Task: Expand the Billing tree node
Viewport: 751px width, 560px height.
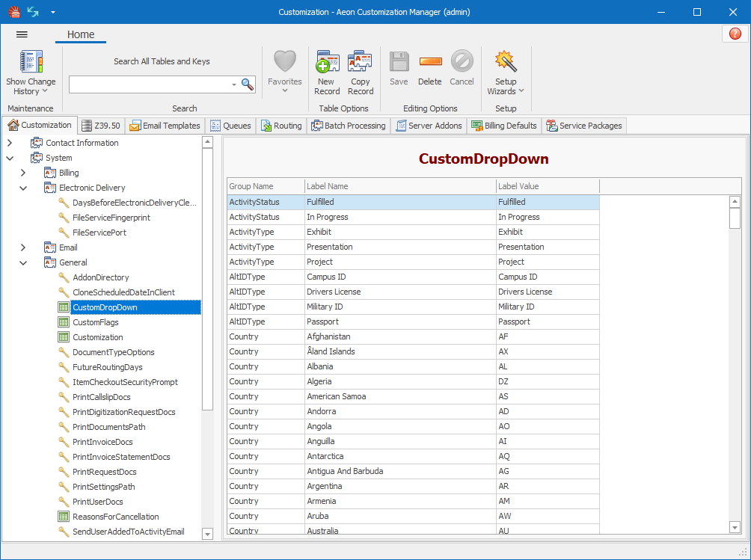Action: (x=23, y=173)
